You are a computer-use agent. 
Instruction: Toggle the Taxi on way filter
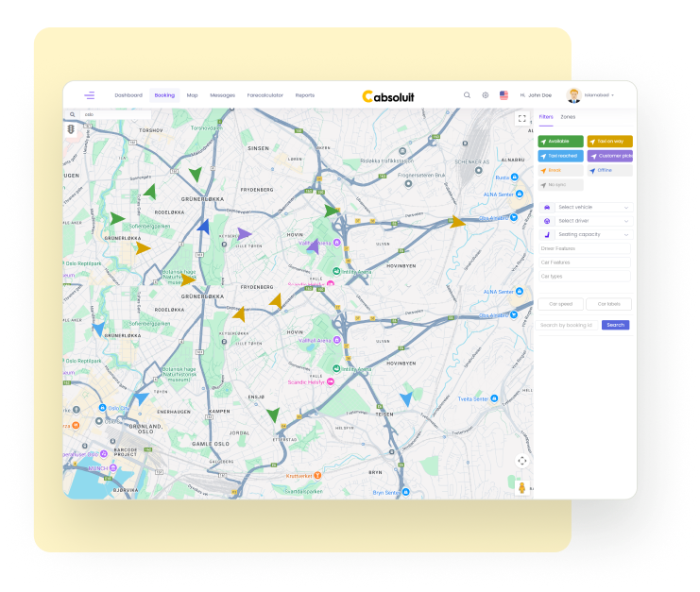[x=610, y=142]
